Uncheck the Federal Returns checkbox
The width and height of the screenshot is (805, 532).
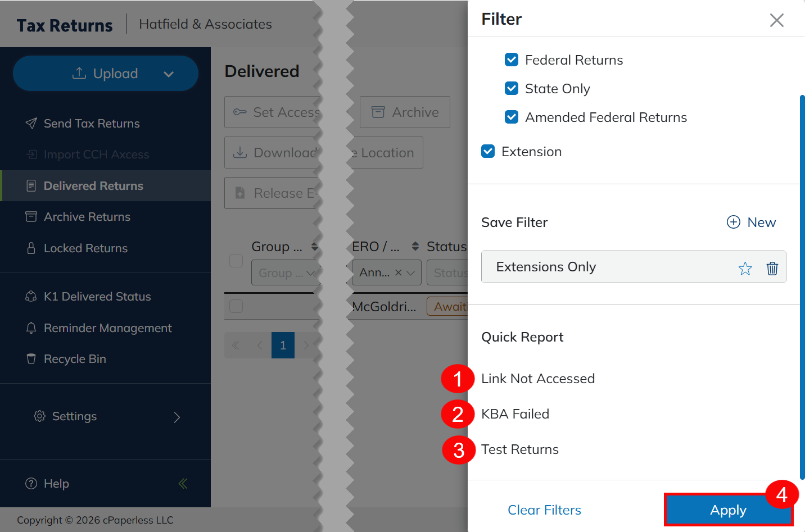512,60
